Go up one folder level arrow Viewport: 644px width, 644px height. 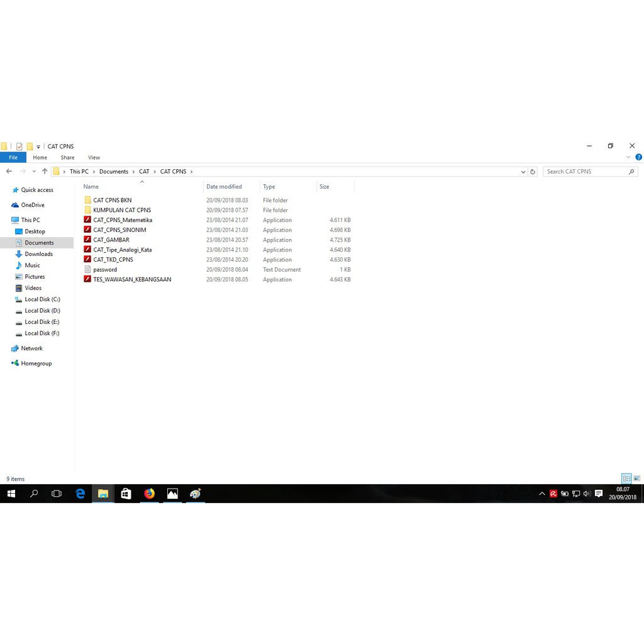45,172
